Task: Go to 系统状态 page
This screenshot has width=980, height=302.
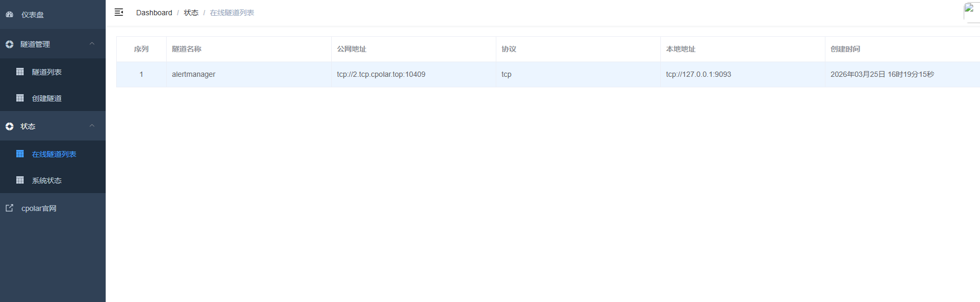Action: [x=47, y=180]
